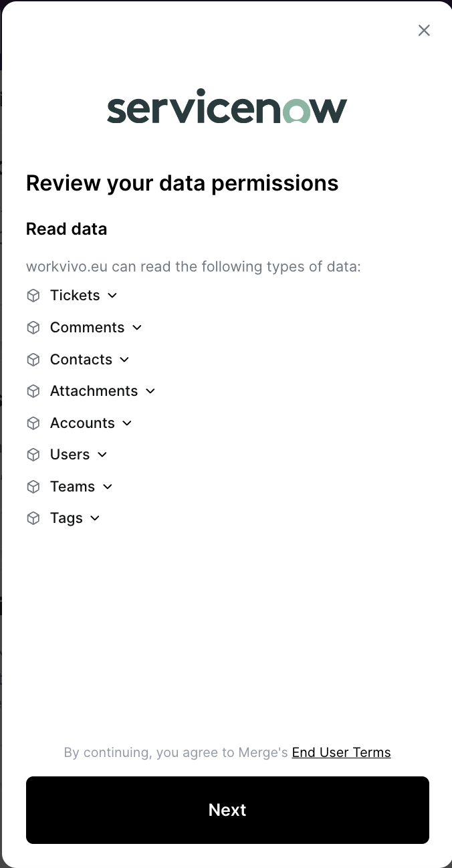Click the cube icon beside Tickets
This screenshot has height=868, width=452.
[x=33, y=295]
